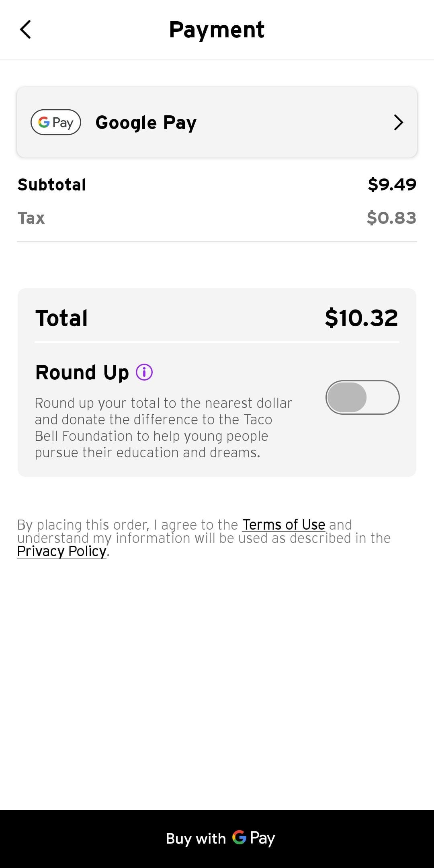Click the Subtotal label
This screenshot has width=434, height=868.
click(52, 185)
